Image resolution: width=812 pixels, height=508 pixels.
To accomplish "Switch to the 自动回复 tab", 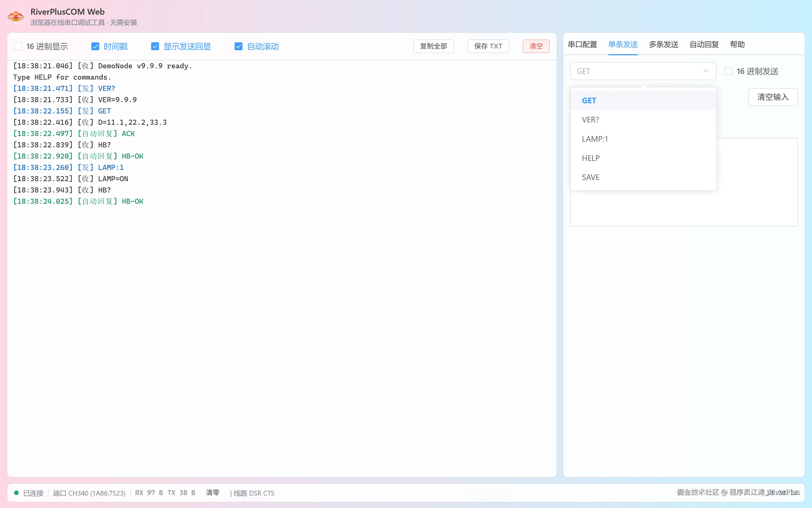I will [704, 44].
